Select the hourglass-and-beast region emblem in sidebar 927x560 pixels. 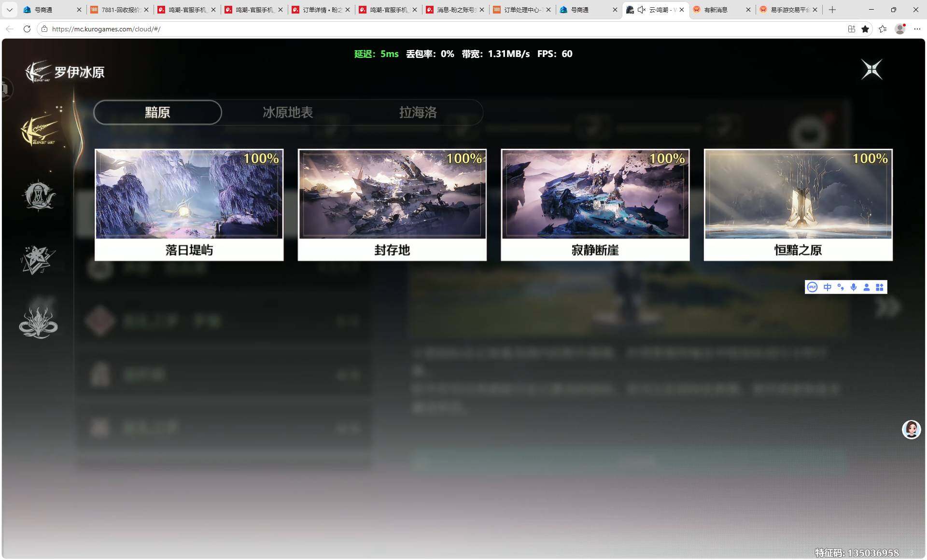coord(39,196)
